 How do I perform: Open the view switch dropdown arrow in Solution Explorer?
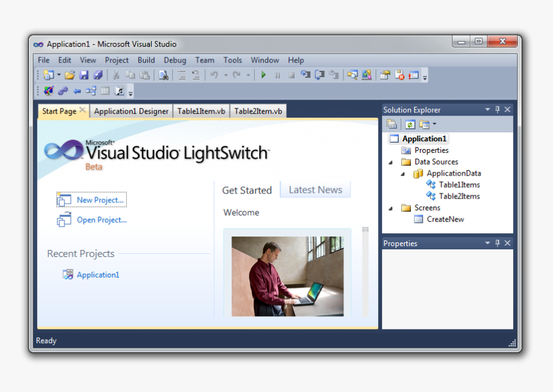pos(435,124)
